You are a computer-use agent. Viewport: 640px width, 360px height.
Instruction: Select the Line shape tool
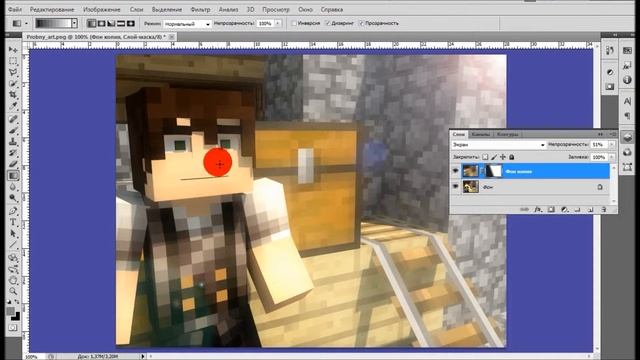click(x=13, y=245)
